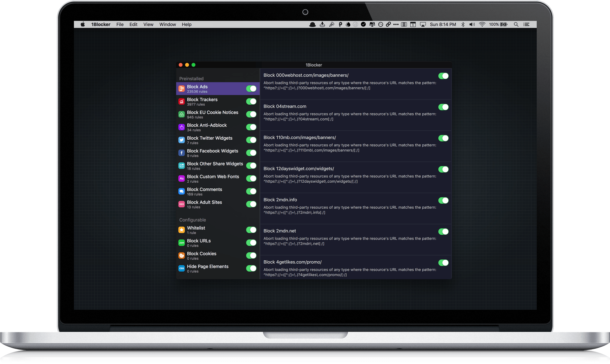Click the checkmark circle menu bar icon
This screenshot has width=610, height=364.
coord(363,24)
